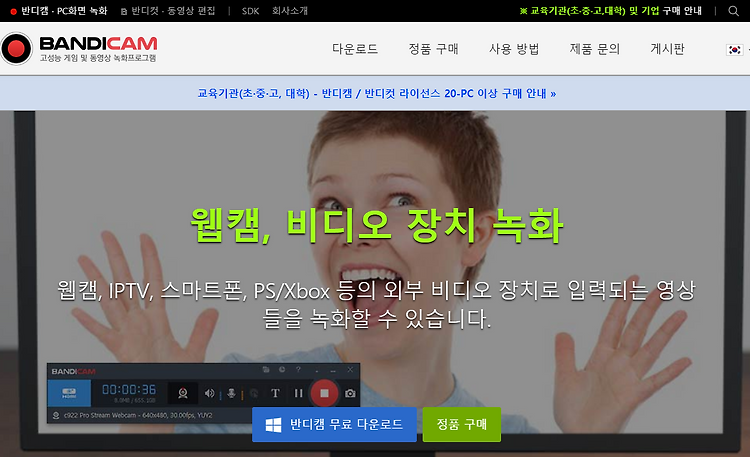
Task: Select the HDMI device recording mode icon
Action: [x=69, y=393]
